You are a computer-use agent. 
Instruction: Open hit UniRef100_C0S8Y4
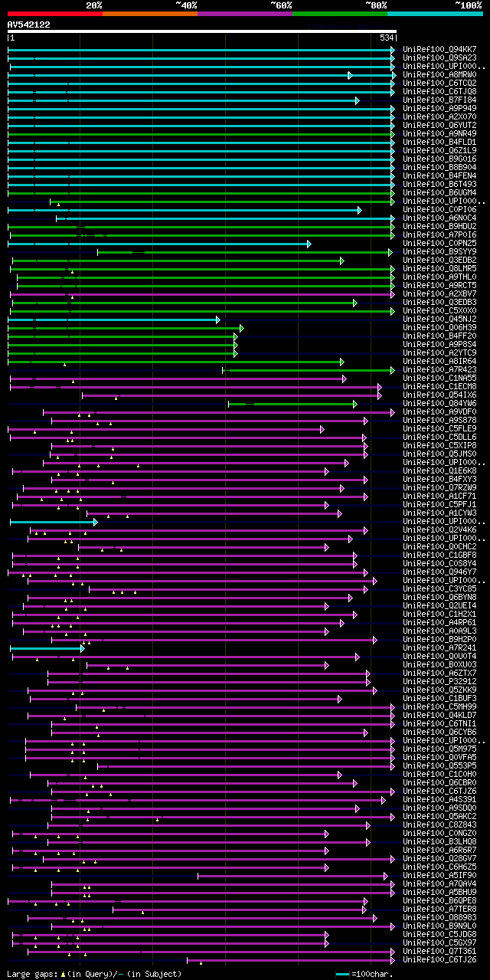pyautogui.click(x=441, y=563)
